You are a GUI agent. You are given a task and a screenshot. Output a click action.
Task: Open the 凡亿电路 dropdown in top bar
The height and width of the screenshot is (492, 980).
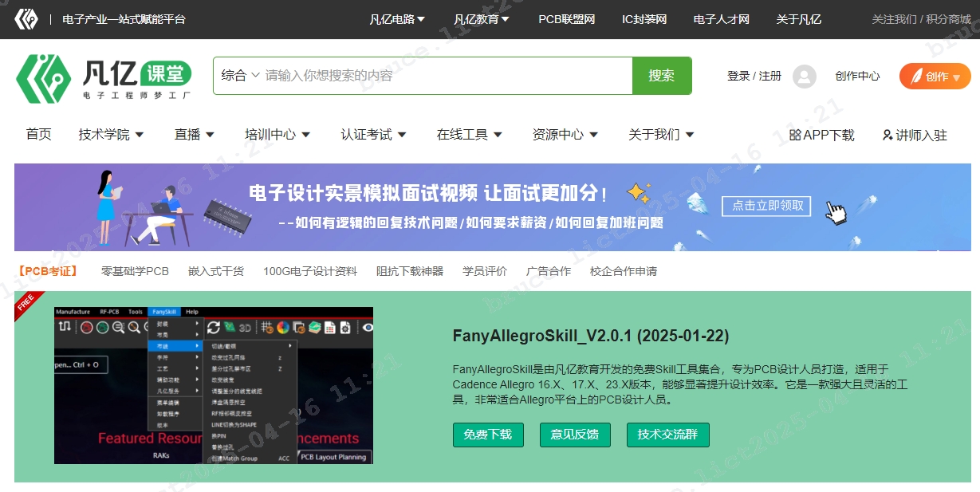[397, 19]
